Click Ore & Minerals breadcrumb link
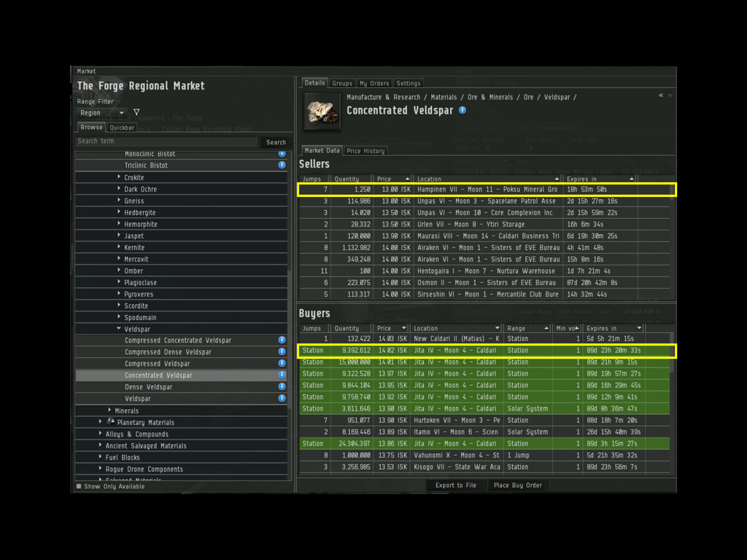This screenshot has height=560, width=747. (x=490, y=97)
